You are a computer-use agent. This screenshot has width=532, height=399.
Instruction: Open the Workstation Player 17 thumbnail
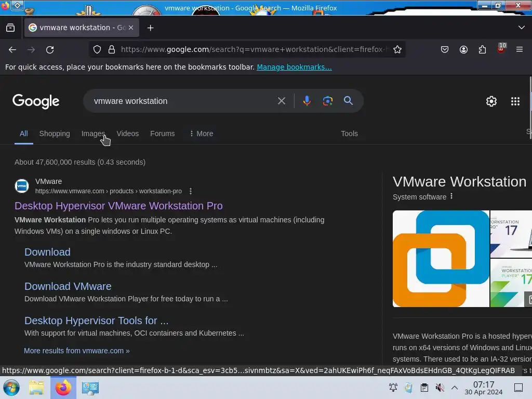511,283
